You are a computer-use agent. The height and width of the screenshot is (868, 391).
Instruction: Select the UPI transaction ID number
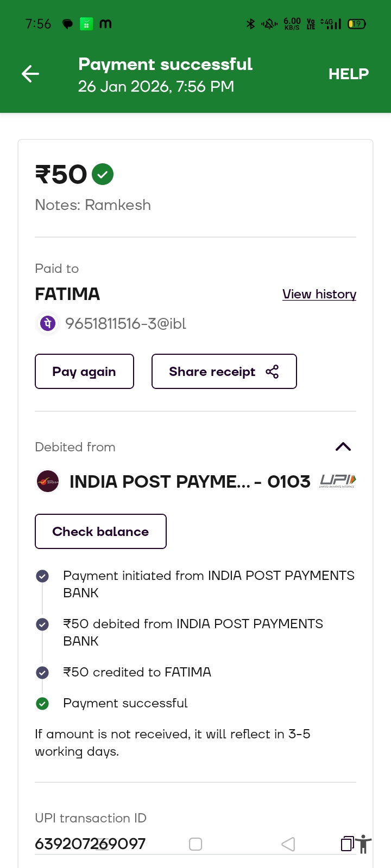click(x=90, y=844)
